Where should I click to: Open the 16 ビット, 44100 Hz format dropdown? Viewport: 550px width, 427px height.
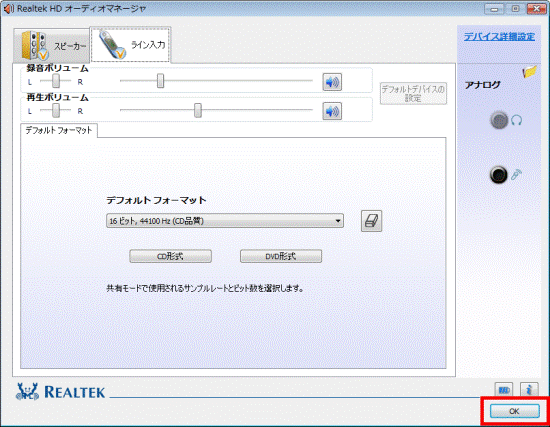225,221
